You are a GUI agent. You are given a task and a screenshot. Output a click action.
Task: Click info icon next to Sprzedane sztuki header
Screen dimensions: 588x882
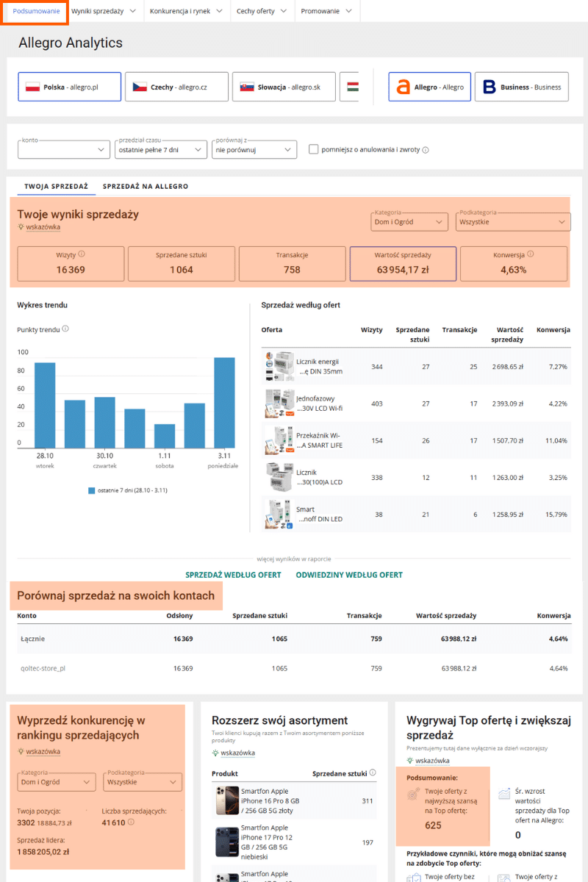click(373, 772)
